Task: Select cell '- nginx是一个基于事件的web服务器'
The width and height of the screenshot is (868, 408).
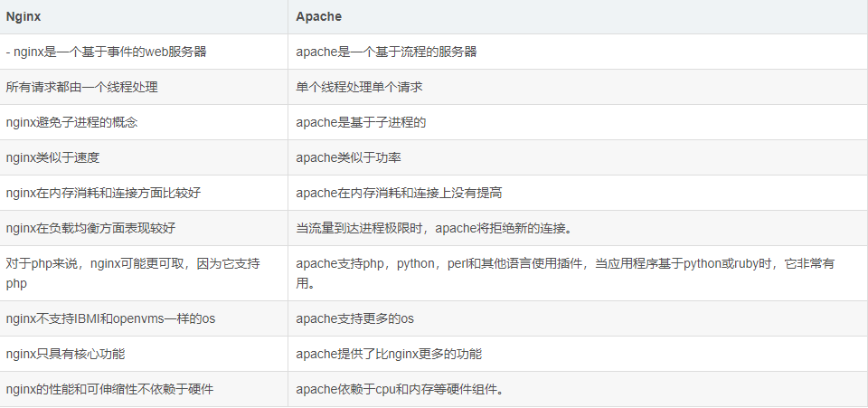Action: coord(144,52)
